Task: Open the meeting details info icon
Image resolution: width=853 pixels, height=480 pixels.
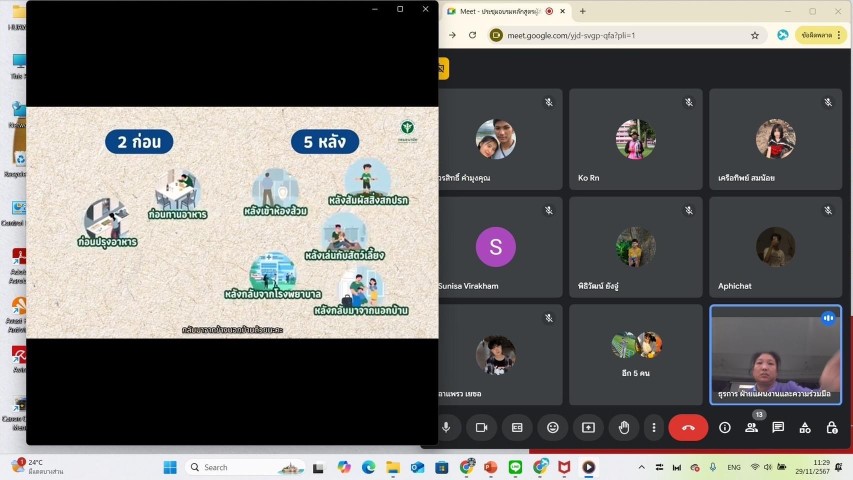Action: tap(725, 427)
